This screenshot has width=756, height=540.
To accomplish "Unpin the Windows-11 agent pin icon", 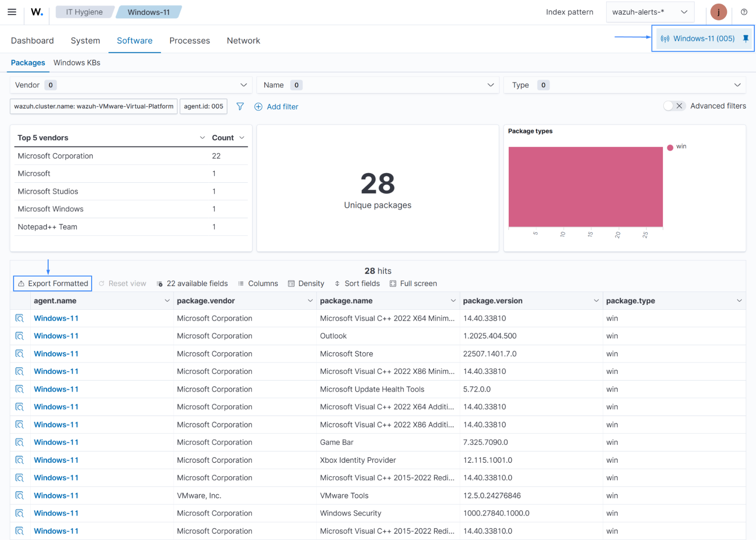I will [x=745, y=39].
